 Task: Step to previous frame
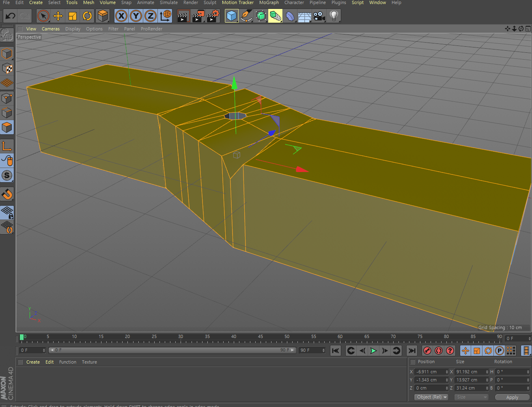(362, 351)
